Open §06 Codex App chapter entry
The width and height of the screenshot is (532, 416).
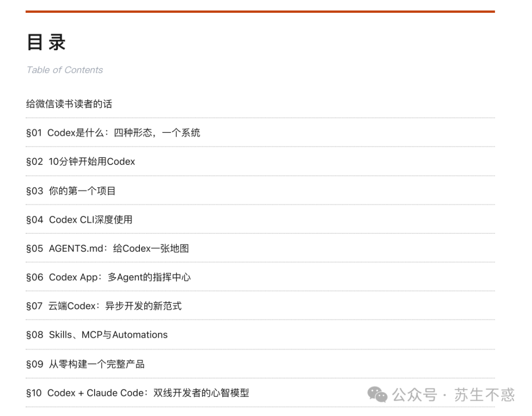(108, 277)
